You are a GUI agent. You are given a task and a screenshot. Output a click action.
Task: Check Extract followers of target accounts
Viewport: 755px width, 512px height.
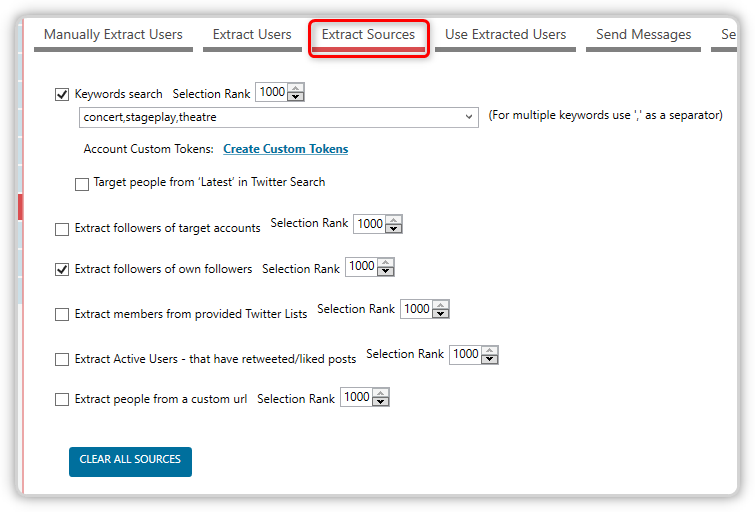click(62, 229)
